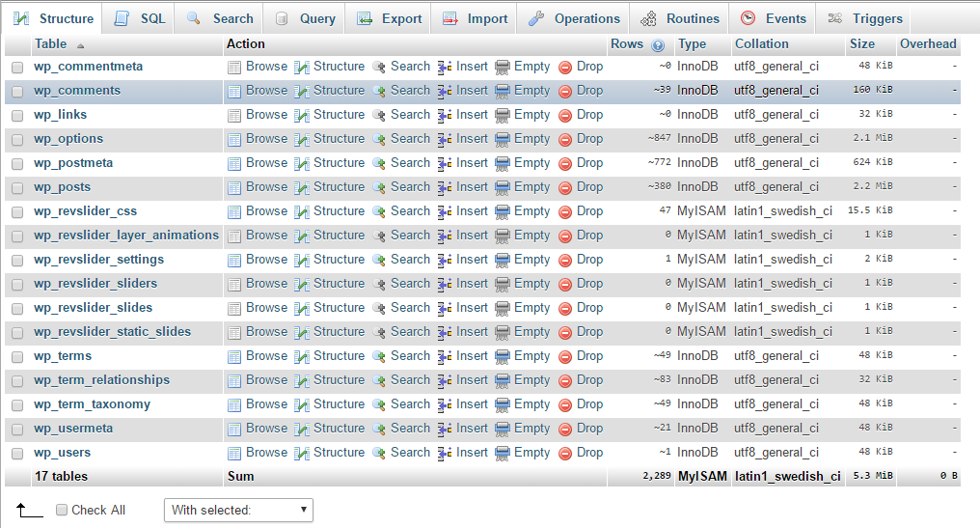Click the Browse icon for wp_posts
Screen dimensions: 980x528
coord(234,187)
